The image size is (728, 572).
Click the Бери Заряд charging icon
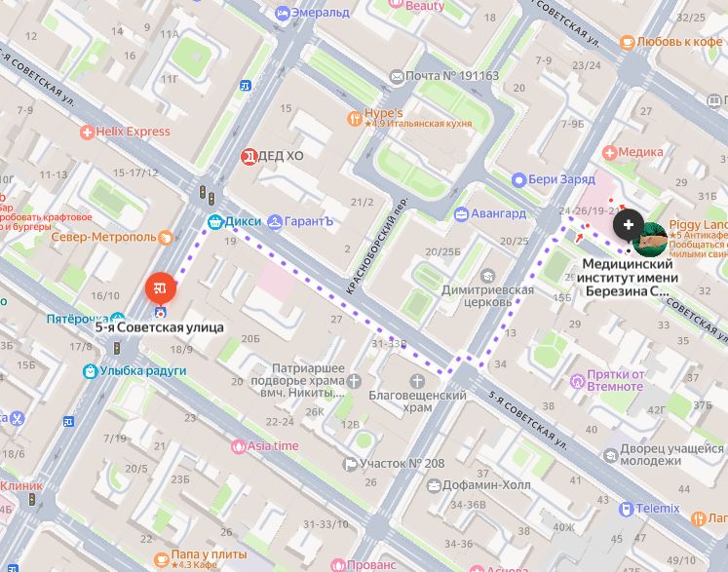click(518, 179)
